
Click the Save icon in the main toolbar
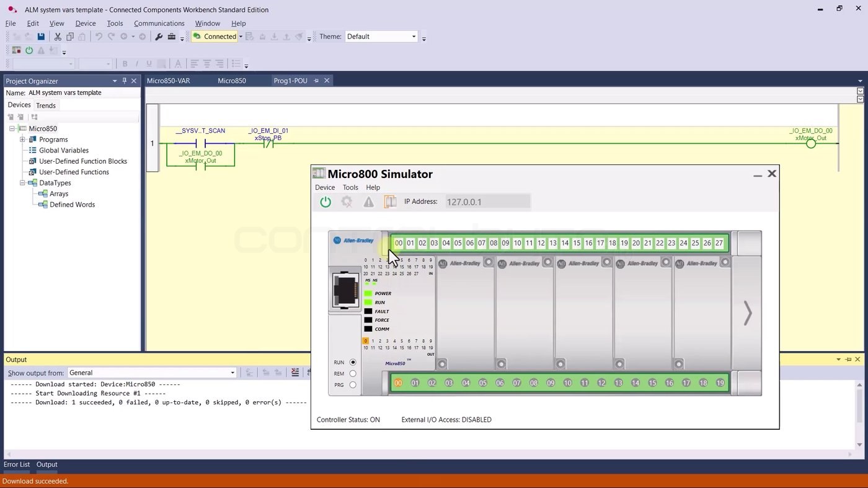point(41,37)
